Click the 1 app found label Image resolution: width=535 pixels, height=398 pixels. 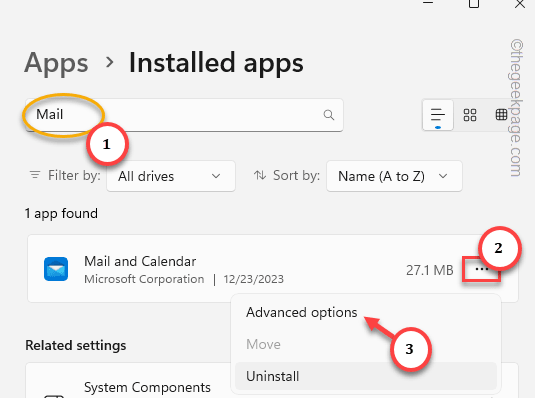[61, 214]
